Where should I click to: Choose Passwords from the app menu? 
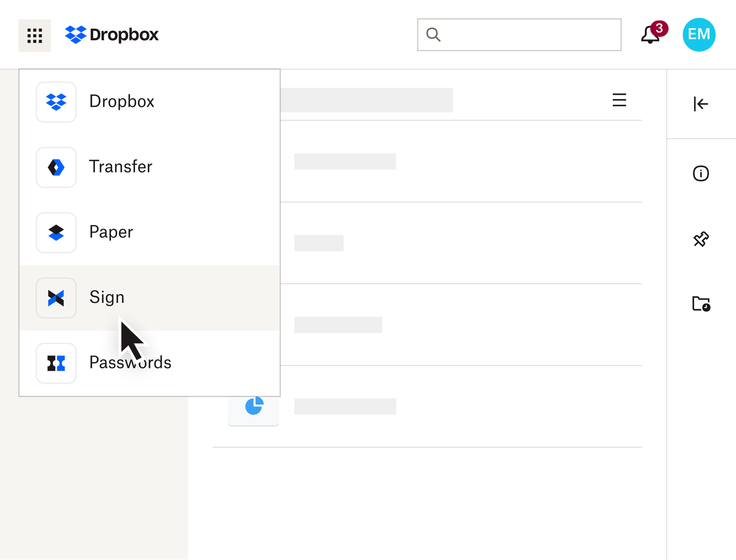[130, 363]
